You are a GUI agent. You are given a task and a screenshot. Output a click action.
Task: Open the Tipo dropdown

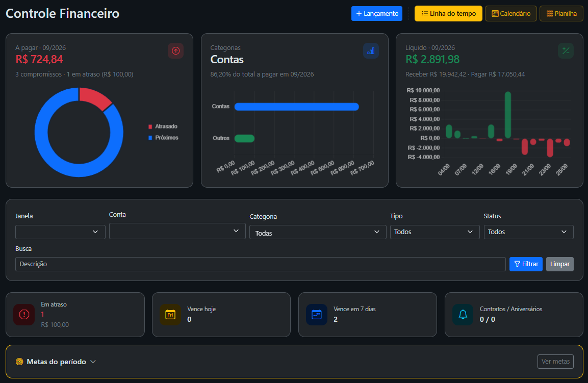(434, 232)
